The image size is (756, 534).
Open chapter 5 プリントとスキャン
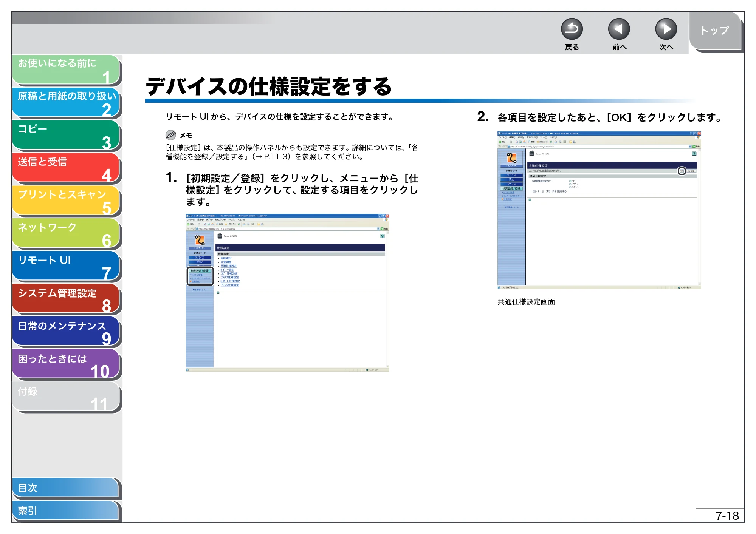(66, 201)
